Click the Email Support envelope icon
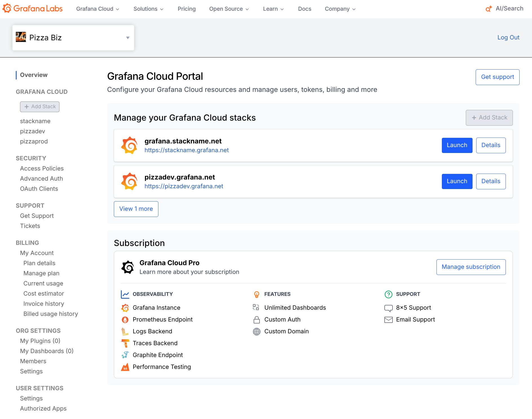The height and width of the screenshot is (419, 532). tap(388, 320)
